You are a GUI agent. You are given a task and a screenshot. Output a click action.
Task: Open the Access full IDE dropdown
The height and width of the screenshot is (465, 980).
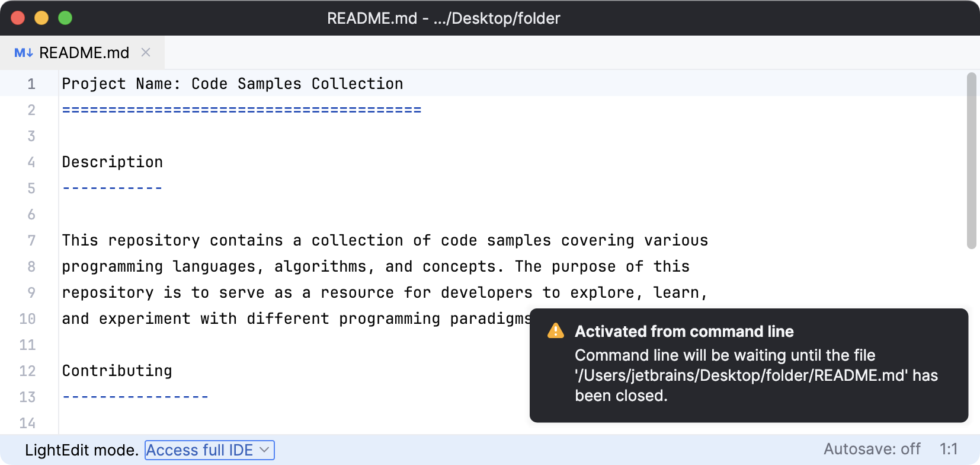coord(210,450)
